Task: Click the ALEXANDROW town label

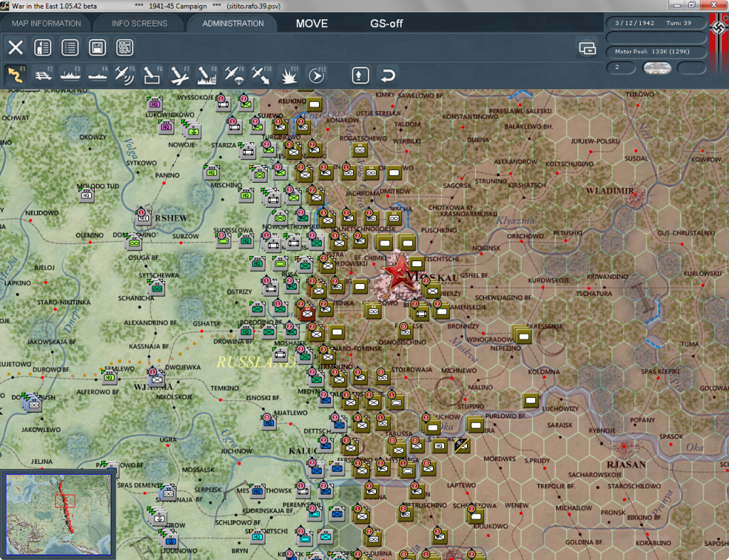Action: (515, 162)
